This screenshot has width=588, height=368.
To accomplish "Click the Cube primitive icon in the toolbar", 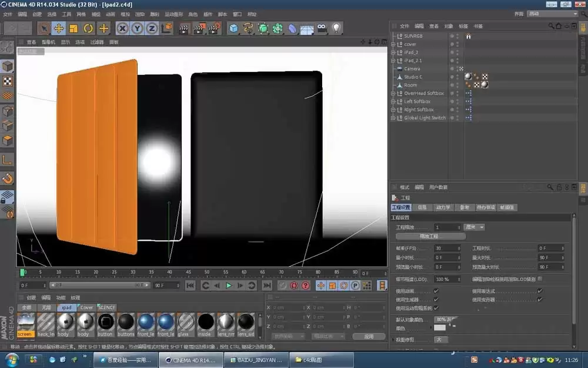I will pyautogui.click(x=233, y=28).
